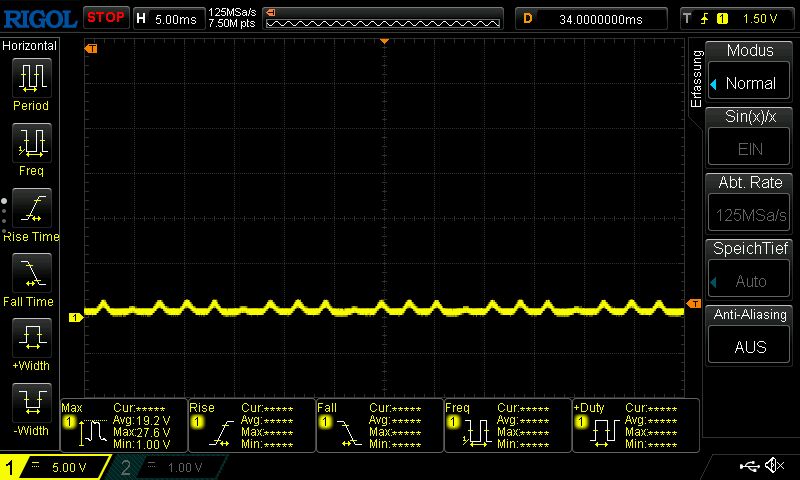Click the trigger level marker on right edge

point(694,304)
